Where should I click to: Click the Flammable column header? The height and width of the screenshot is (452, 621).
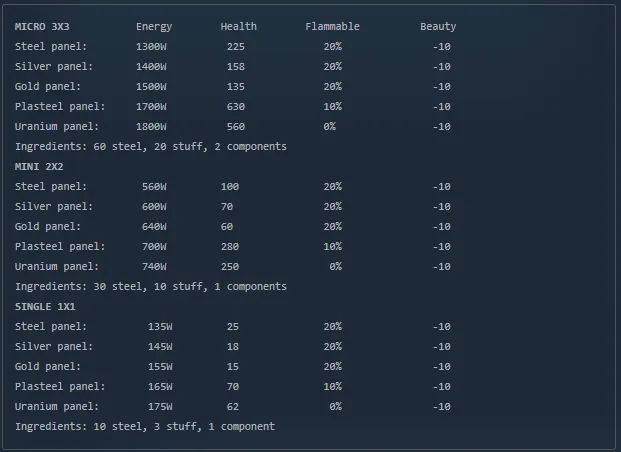[x=332, y=26]
